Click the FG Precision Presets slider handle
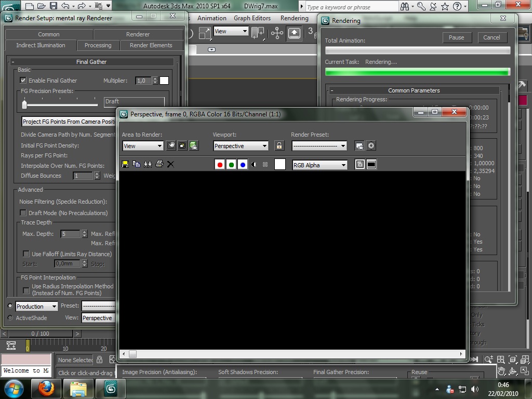 tap(24, 104)
